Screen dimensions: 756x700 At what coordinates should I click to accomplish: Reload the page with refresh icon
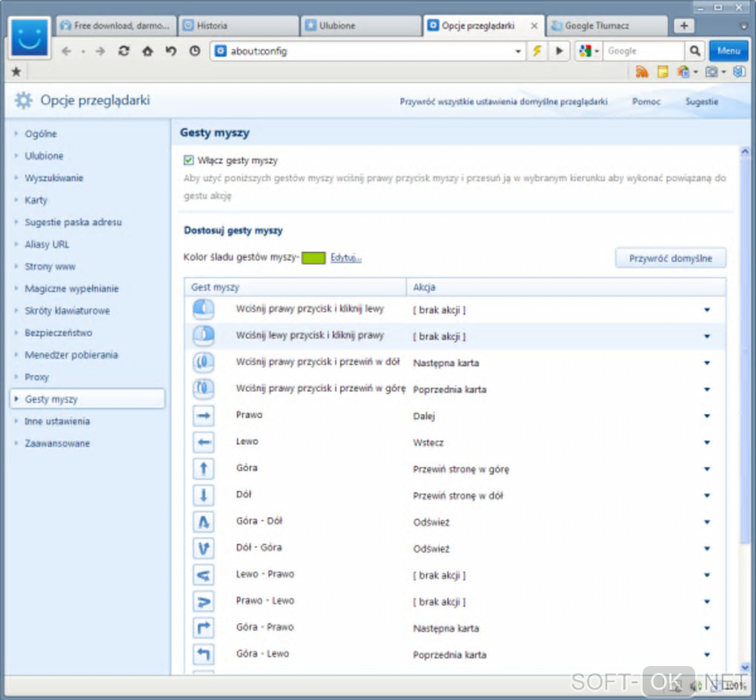tap(124, 51)
